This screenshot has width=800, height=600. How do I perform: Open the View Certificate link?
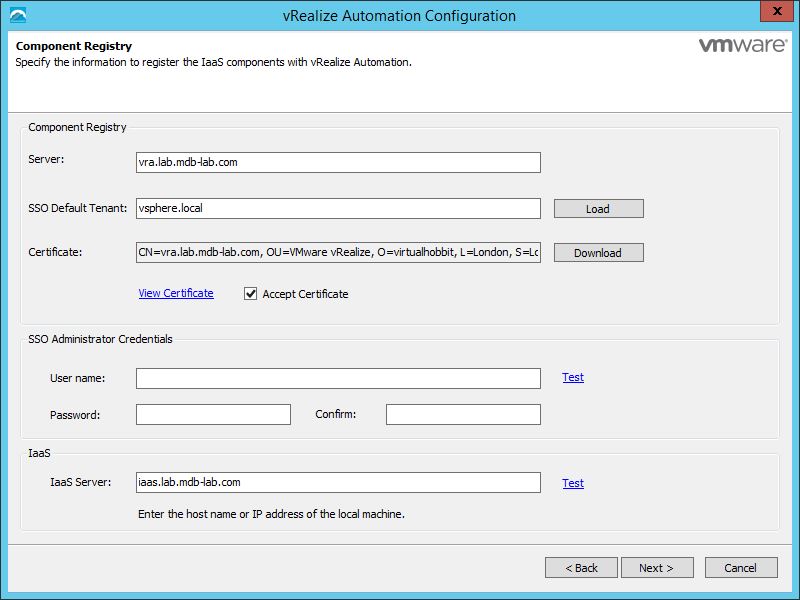coord(176,293)
